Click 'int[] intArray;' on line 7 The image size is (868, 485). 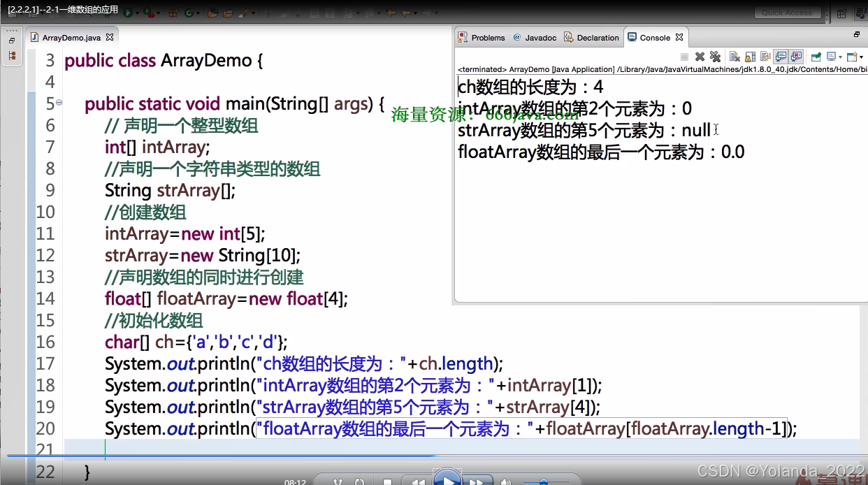(157, 147)
